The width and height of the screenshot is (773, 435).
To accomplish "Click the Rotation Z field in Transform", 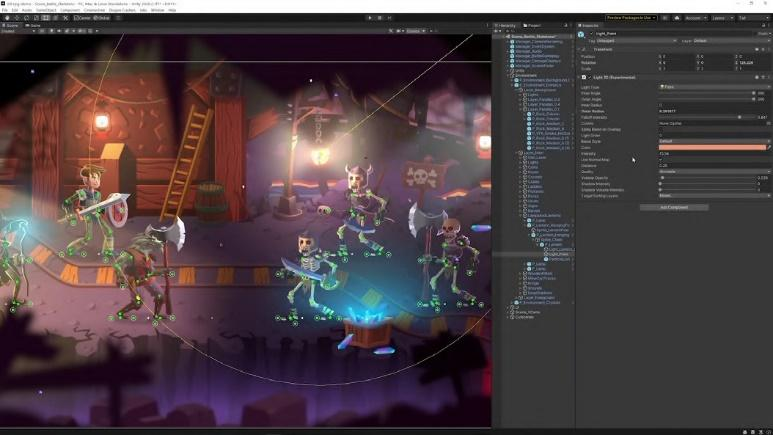I will [754, 63].
